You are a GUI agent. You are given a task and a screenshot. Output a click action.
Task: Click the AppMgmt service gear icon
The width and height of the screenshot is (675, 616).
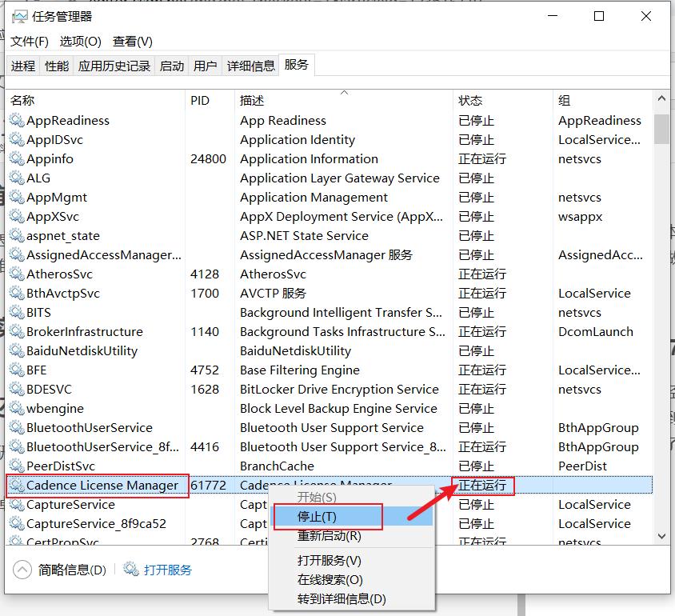pos(17,197)
